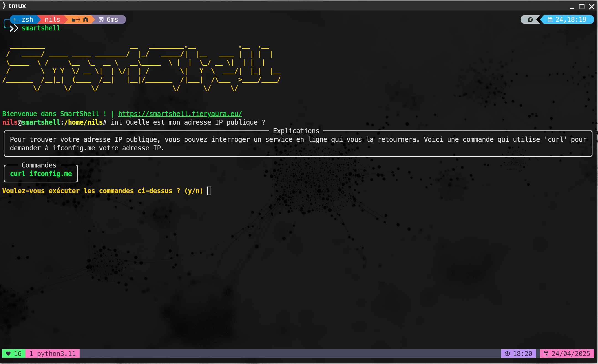Viewport: 598px width, 364px height.
Task: Click the nils user segment in prompt
Action: click(x=52, y=20)
